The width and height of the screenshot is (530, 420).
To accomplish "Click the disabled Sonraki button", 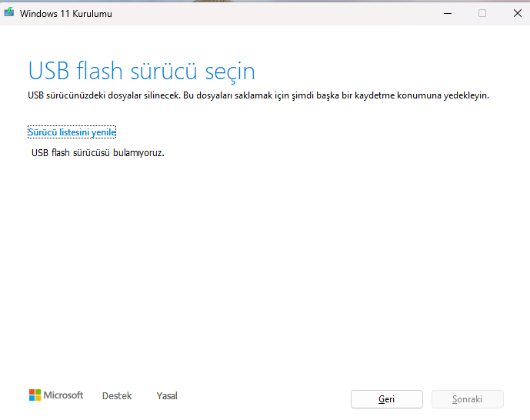I will point(468,399).
